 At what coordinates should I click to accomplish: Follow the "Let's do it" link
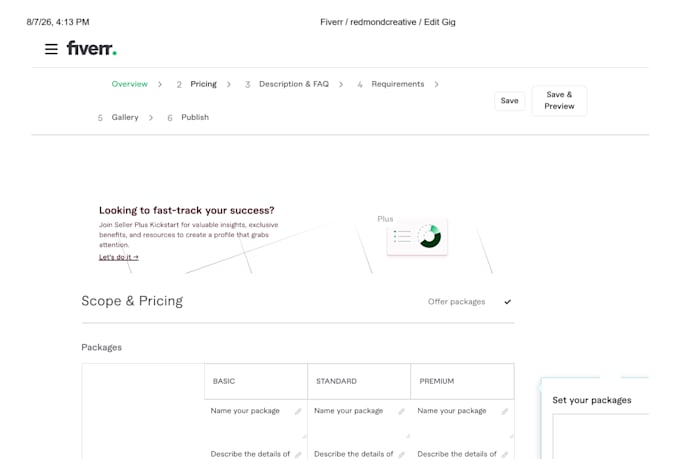click(x=119, y=257)
